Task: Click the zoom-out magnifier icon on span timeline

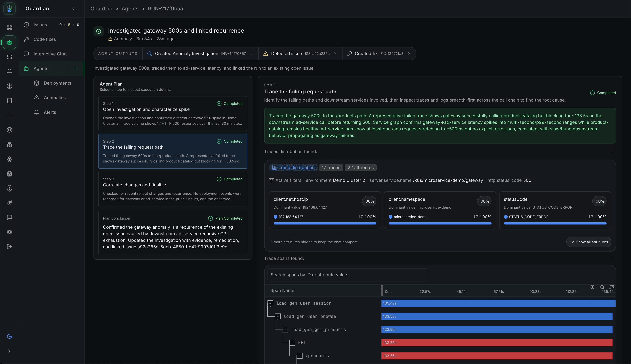Action: coord(602,287)
